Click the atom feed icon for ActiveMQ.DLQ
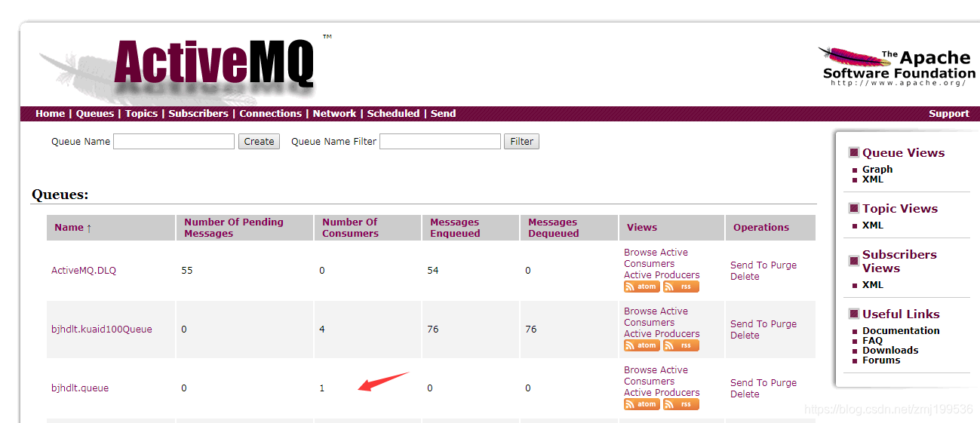 coord(642,287)
